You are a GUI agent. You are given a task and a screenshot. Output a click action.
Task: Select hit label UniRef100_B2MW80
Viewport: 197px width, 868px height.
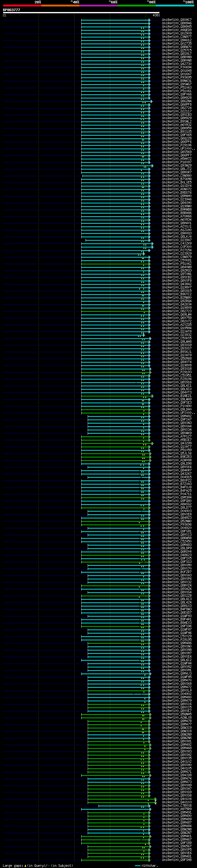click(x=176, y=297)
